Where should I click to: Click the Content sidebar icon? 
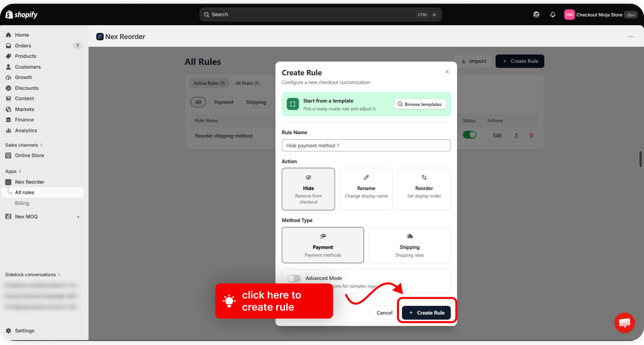click(x=9, y=99)
